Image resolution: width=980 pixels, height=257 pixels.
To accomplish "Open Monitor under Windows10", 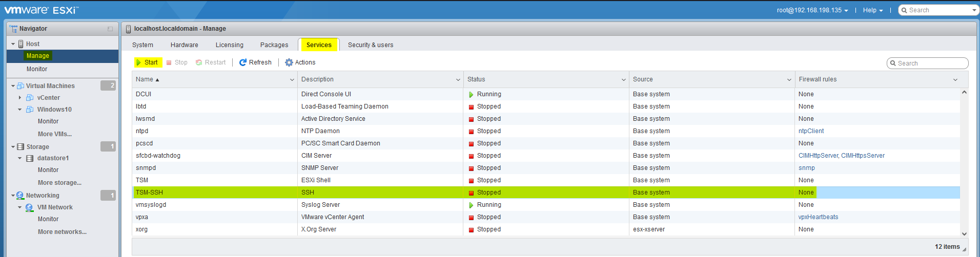I will click(48, 121).
